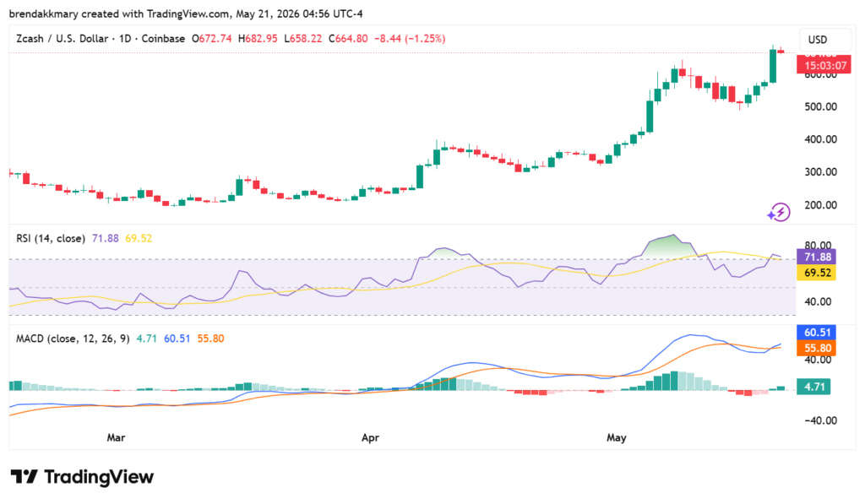Click the May label on time axis

[x=616, y=437]
